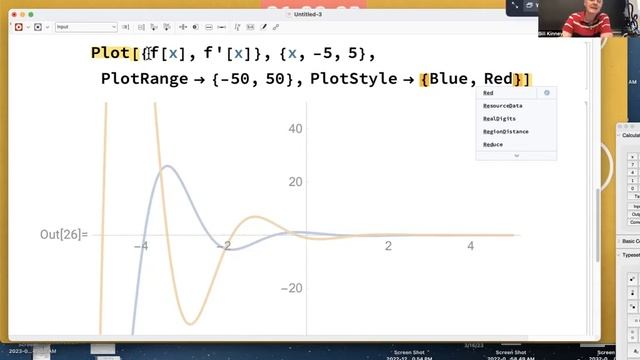
Task: Click the pencil icon in the notebook toolbar
Action: point(264,27)
